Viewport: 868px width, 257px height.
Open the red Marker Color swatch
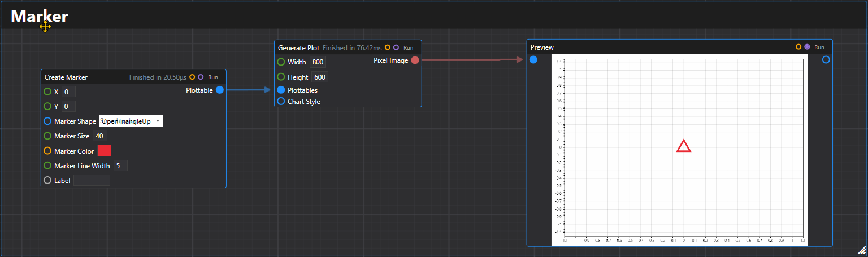[x=105, y=151]
